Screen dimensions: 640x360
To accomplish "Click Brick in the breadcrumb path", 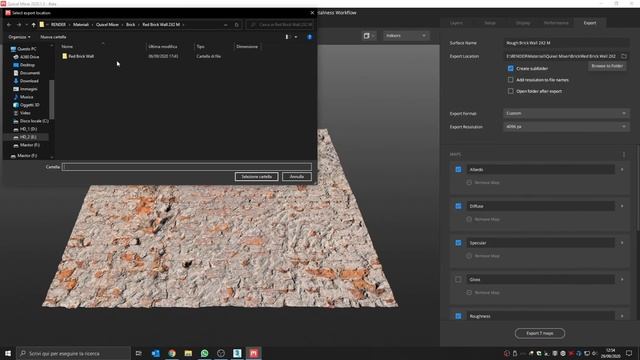I will tap(131, 25).
